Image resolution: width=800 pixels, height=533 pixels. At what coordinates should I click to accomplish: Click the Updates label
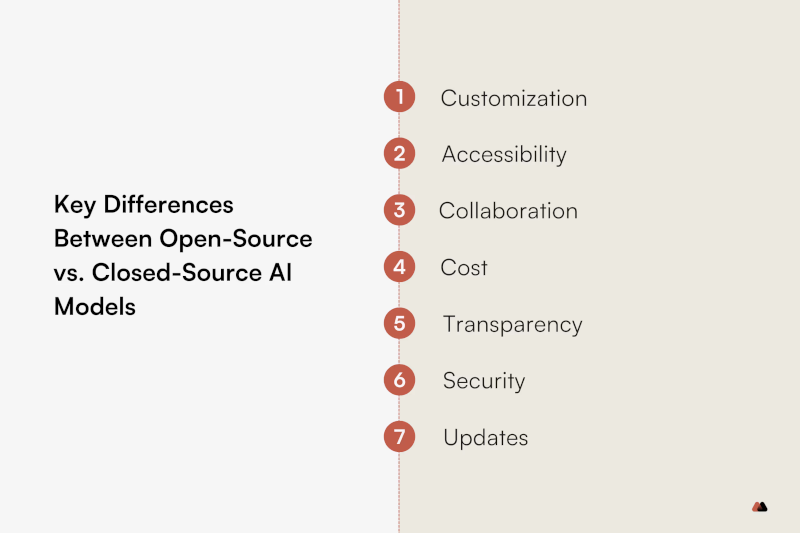pyautogui.click(x=486, y=438)
